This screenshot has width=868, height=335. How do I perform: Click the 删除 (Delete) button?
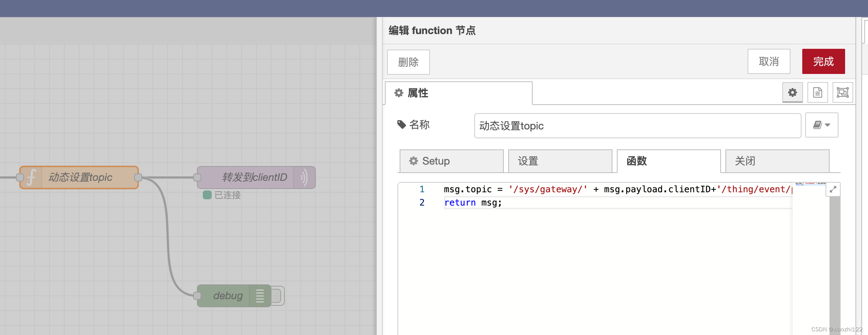click(x=409, y=62)
